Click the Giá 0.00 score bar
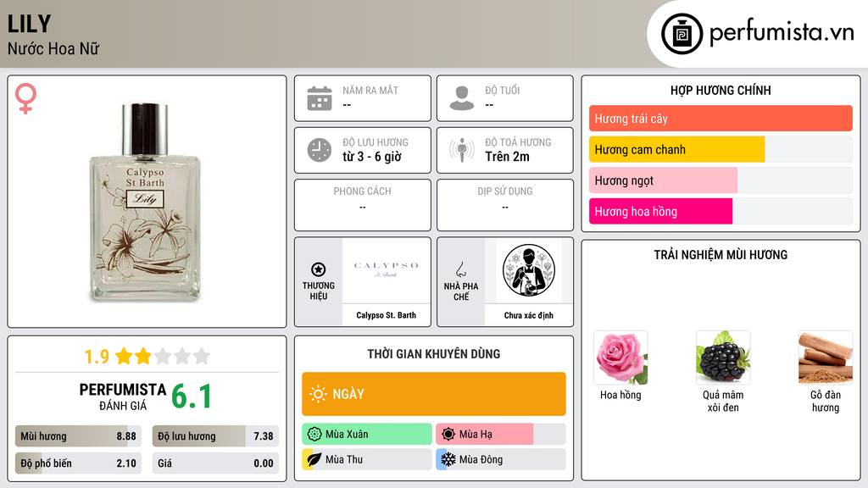 click(215, 463)
